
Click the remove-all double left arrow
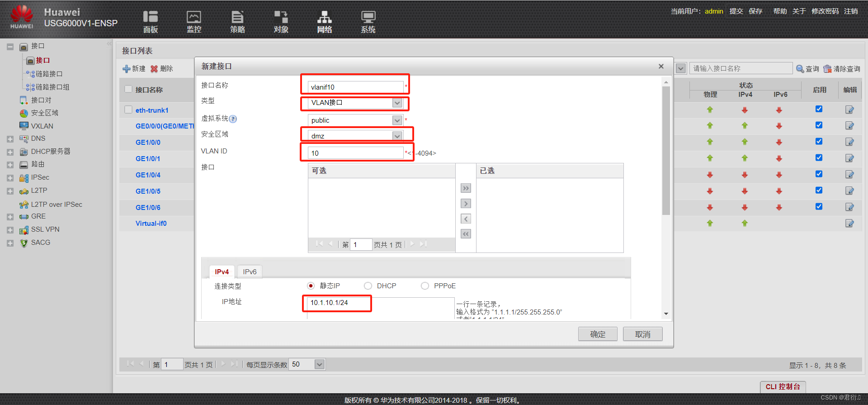pyautogui.click(x=466, y=234)
